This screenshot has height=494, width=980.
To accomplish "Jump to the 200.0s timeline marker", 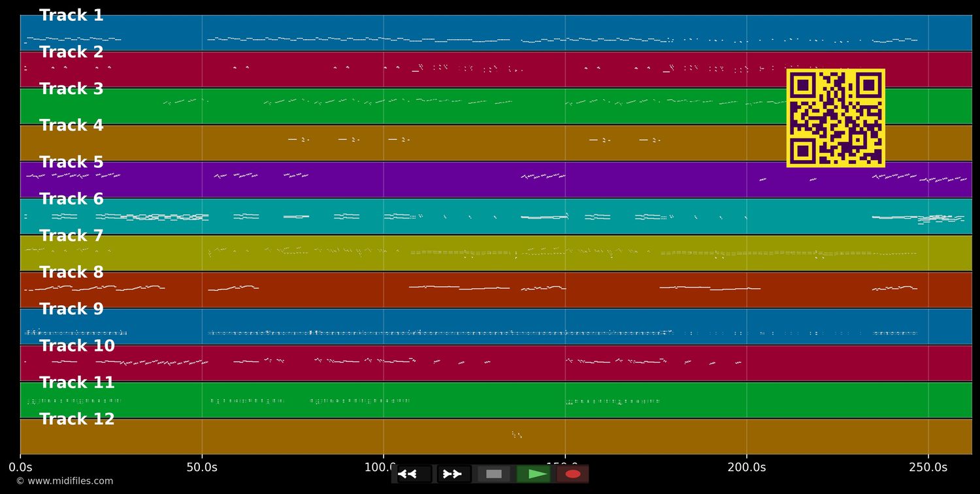I will [x=747, y=467].
